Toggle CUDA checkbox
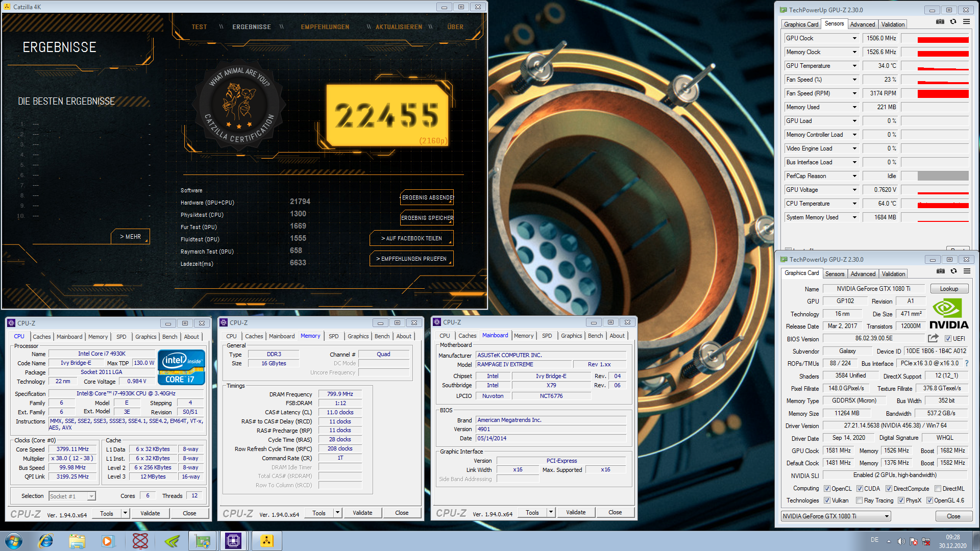The width and height of the screenshot is (980, 551). (x=860, y=488)
